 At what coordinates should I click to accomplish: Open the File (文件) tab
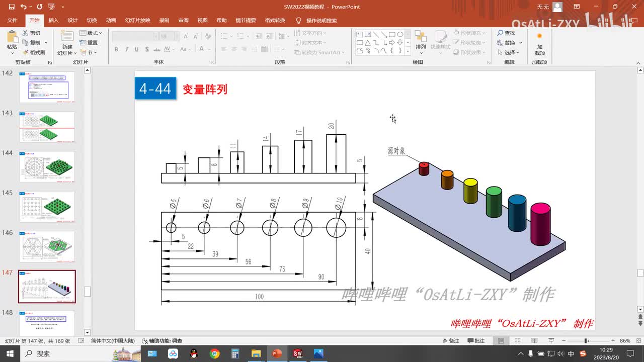click(x=12, y=21)
